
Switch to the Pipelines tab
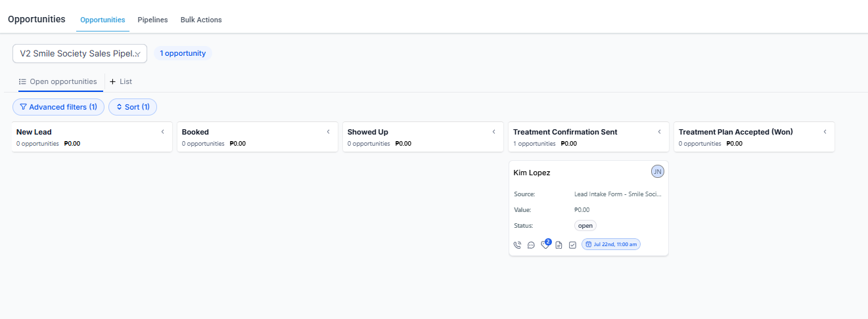(x=152, y=20)
